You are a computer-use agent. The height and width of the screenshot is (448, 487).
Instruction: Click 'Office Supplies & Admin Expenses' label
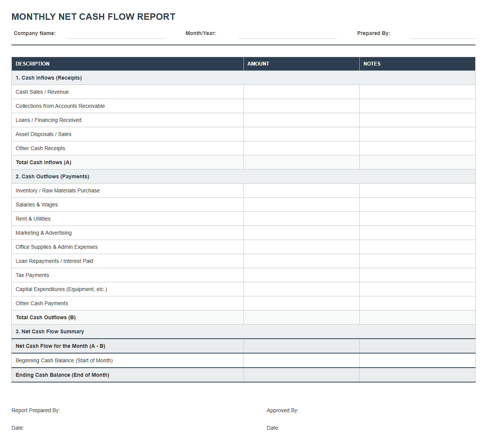(56, 247)
